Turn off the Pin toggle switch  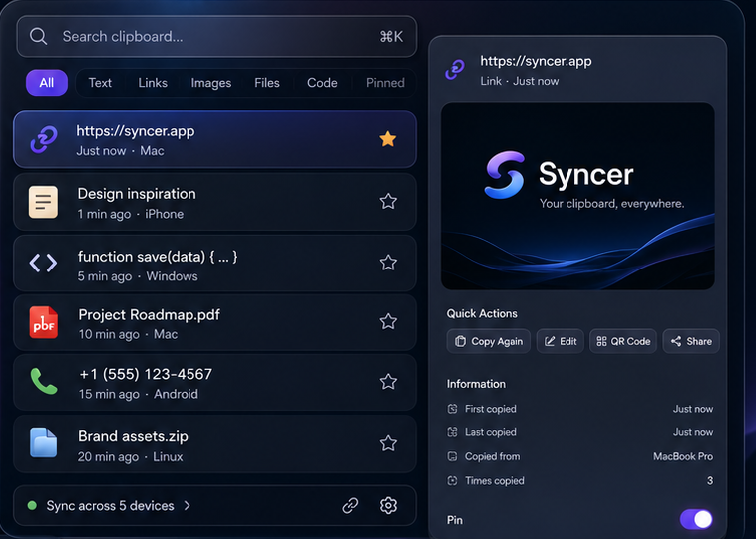(696, 519)
